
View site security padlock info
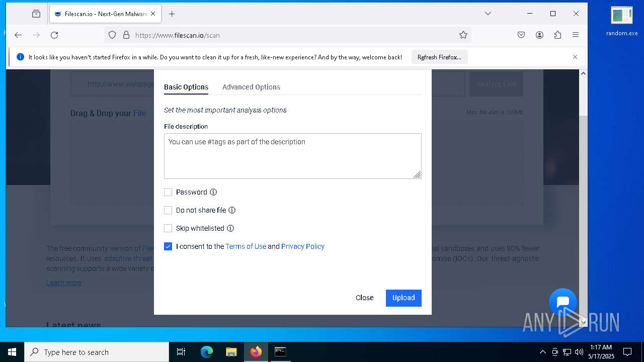tap(126, 35)
